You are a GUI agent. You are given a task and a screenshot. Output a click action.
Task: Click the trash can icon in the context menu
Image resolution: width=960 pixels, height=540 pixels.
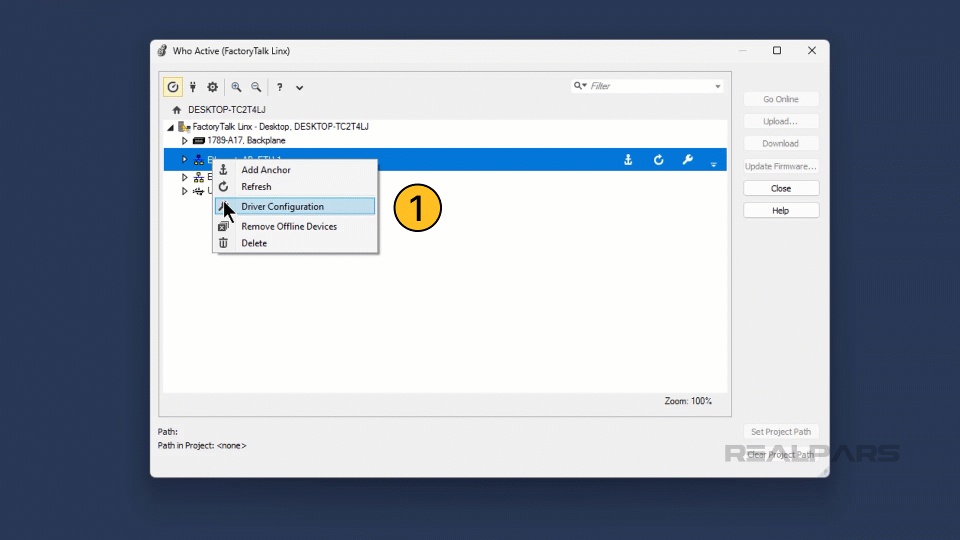[223, 243]
